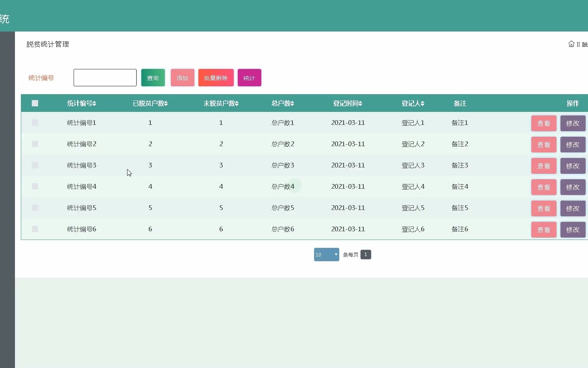Click the 操作 column header
The image size is (588, 368).
[573, 103]
